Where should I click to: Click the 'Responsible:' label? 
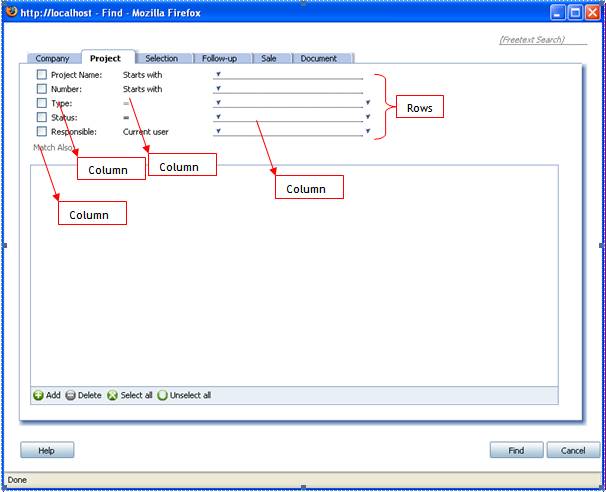coord(74,132)
